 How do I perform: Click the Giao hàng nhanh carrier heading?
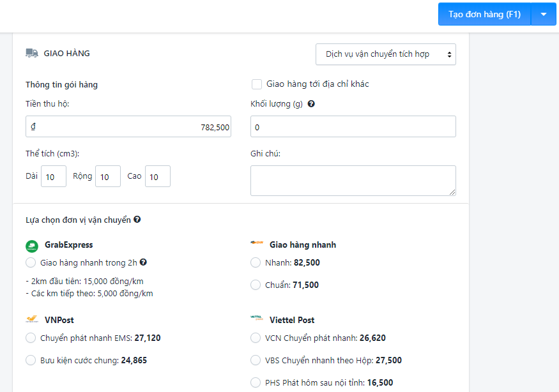coord(303,245)
